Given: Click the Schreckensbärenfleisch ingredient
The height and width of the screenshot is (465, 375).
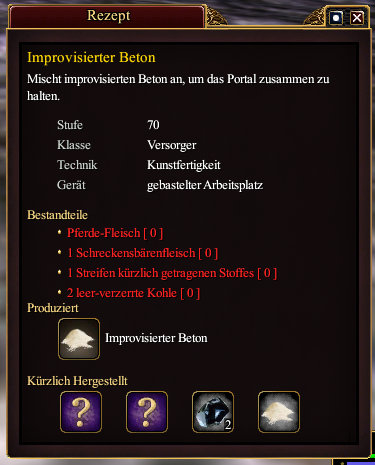Looking at the screenshot, I should coord(142,253).
